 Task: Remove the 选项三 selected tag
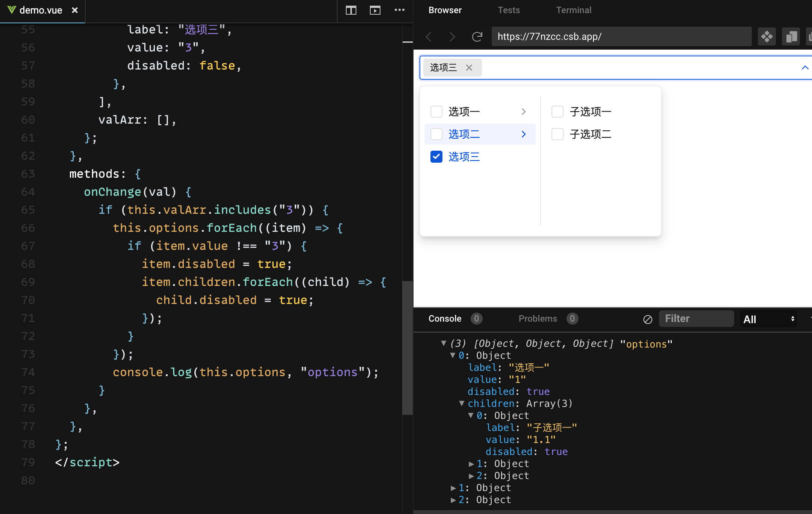click(x=469, y=67)
